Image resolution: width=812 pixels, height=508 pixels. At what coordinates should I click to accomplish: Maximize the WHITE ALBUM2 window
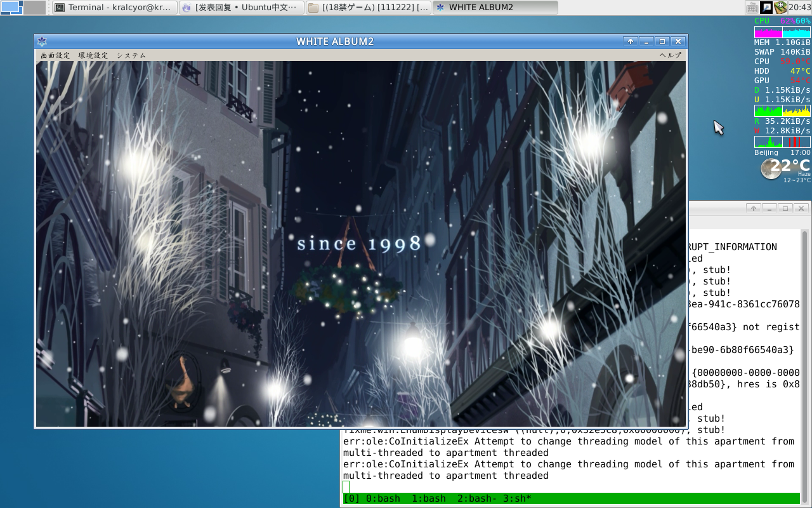(x=662, y=41)
